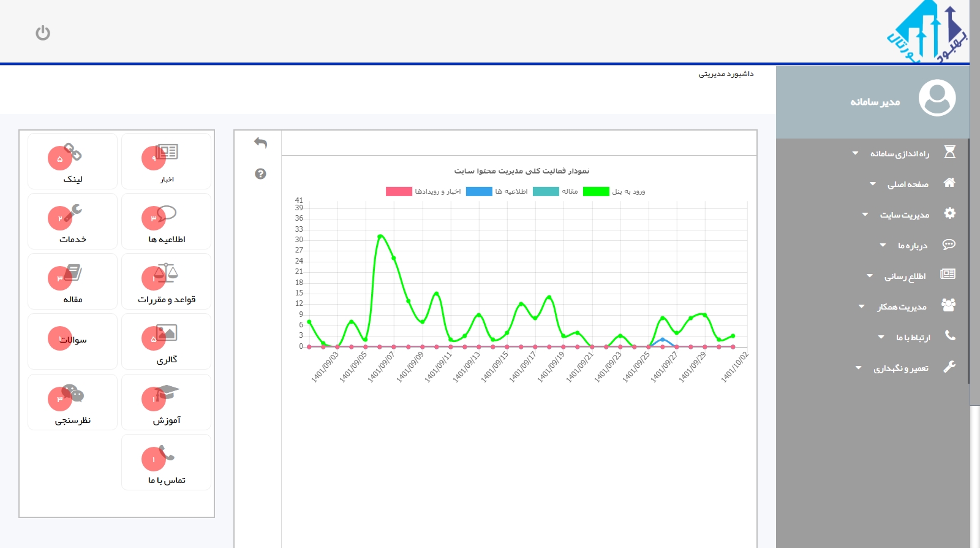Click the قواعد و مقررات tile
The height and width of the screenshot is (548, 980).
click(166, 282)
